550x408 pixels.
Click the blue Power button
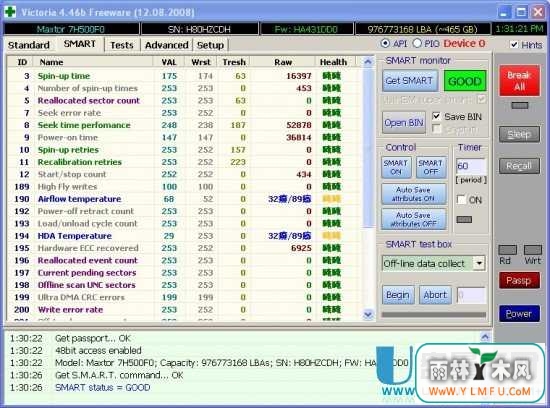pos(519,314)
